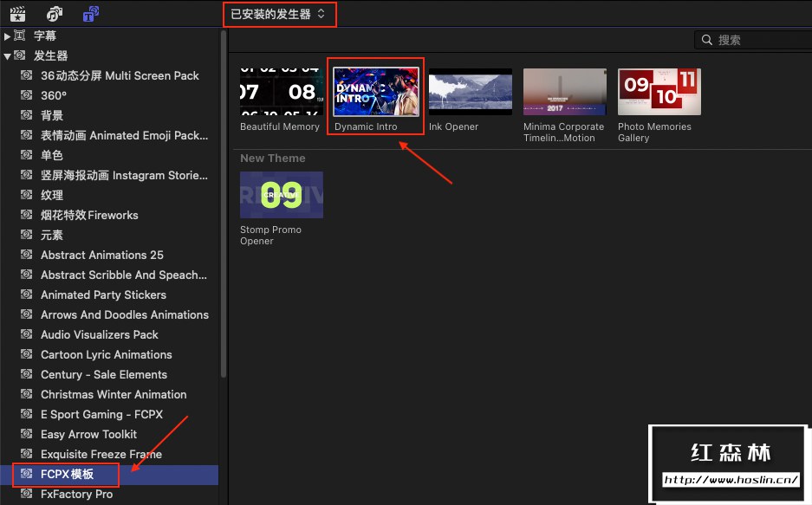Click generator icon beside 纹理
The width and height of the screenshot is (812, 505).
[26, 194]
